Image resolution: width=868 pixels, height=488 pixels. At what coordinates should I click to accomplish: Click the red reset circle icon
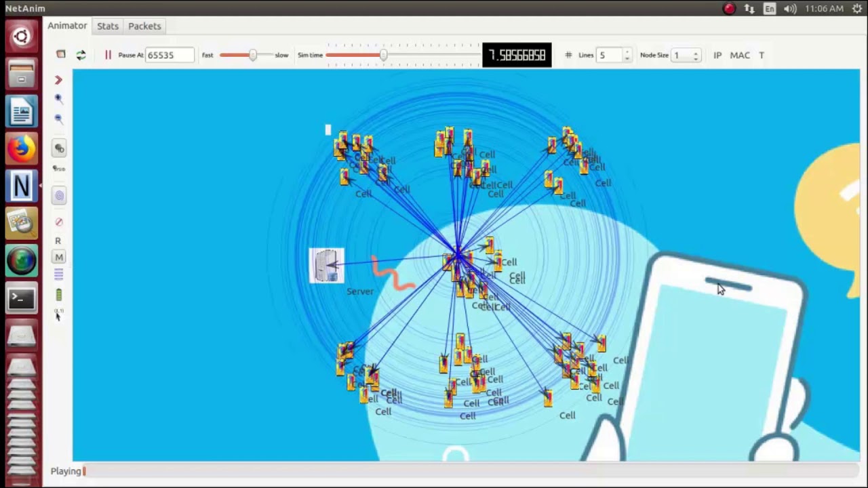coord(59,222)
